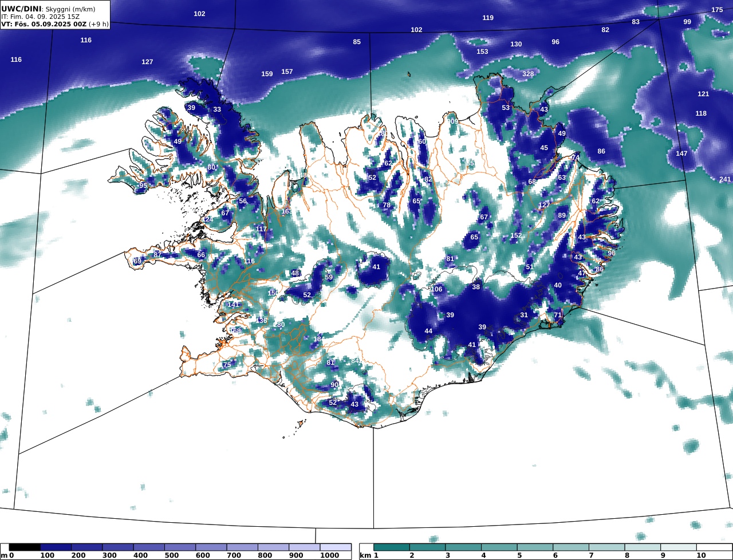The height and width of the screenshot is (560, 733).
Task: Click the visibility value 78 on the map
Action: 387,205
